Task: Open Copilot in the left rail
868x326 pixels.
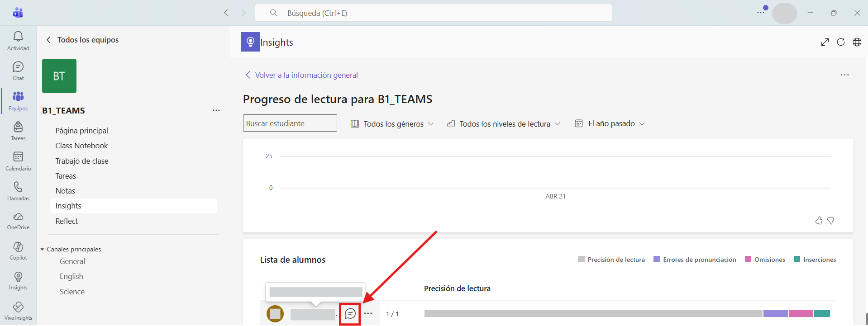Action: [x=18, y=251]
